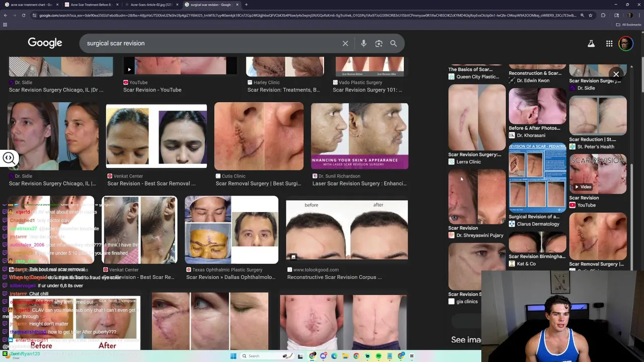Open Clarus Dermatology pediatric scar revision image
This screenshot has height=362, width=644.
click(x=537, y=177)
